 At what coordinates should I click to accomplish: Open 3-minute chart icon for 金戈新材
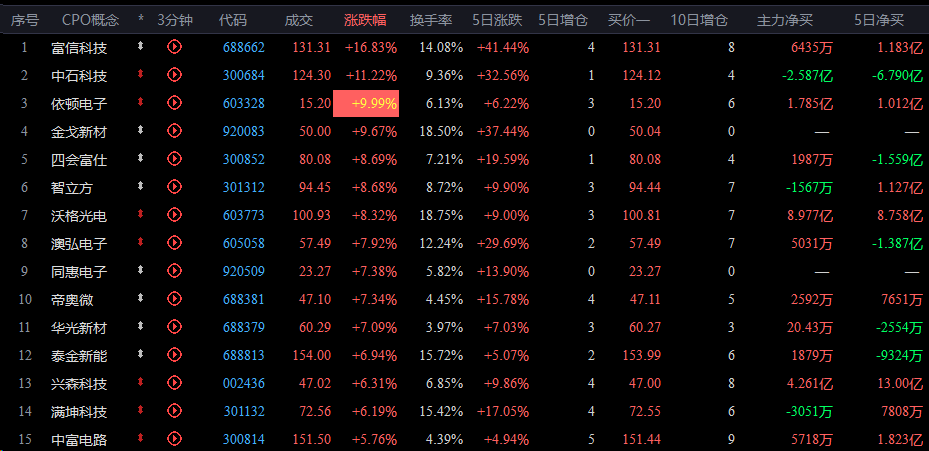point(174,130)
